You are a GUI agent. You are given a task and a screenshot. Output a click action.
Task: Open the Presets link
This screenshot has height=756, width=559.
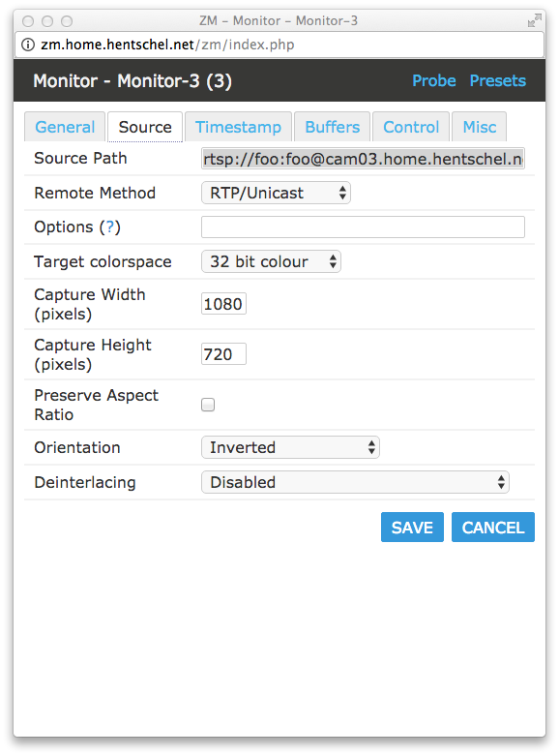[498, 80]
